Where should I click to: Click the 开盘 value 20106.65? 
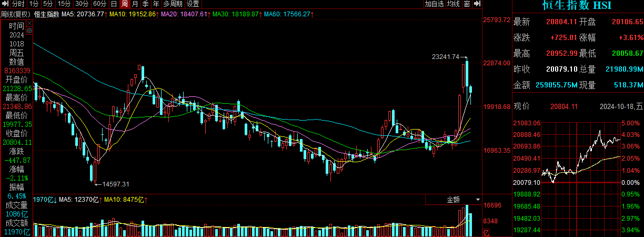pyautogui.click(x=627, y=22)
